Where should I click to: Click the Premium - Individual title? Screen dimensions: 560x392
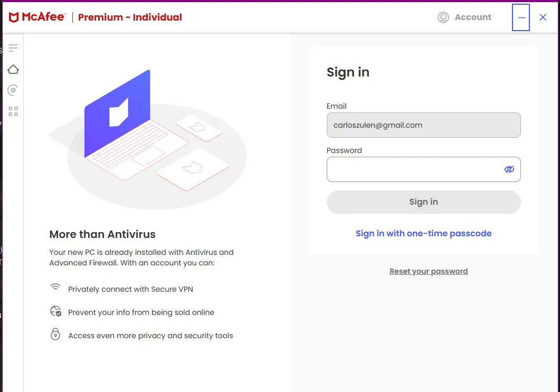point(130,17)
